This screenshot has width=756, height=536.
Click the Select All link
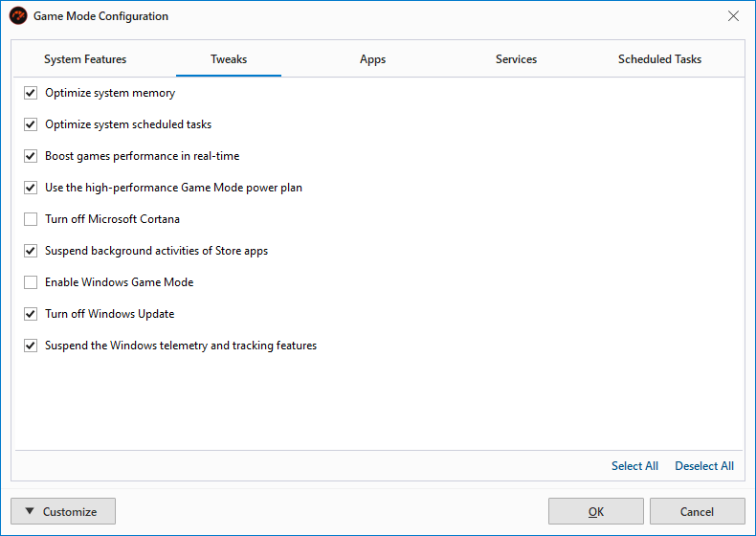[634, 466]
